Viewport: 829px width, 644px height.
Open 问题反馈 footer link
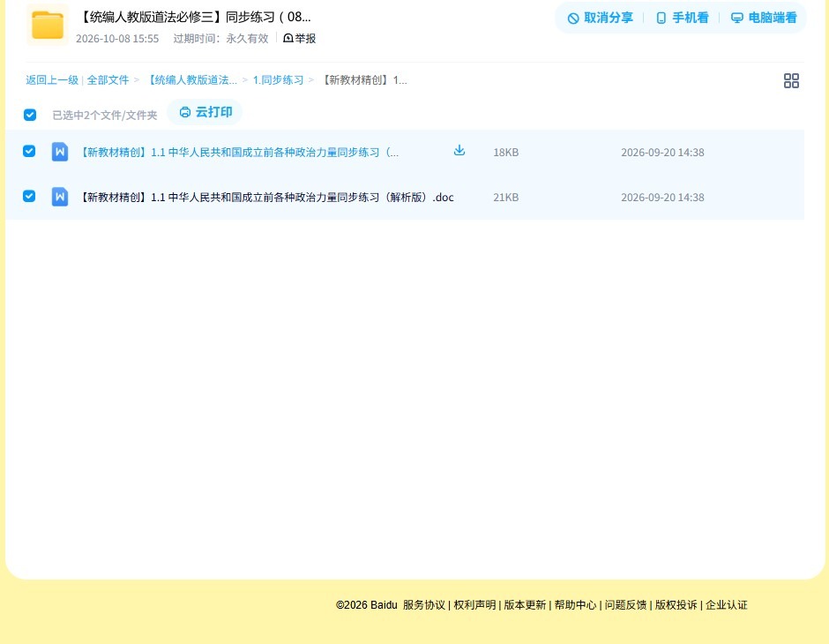625,605
